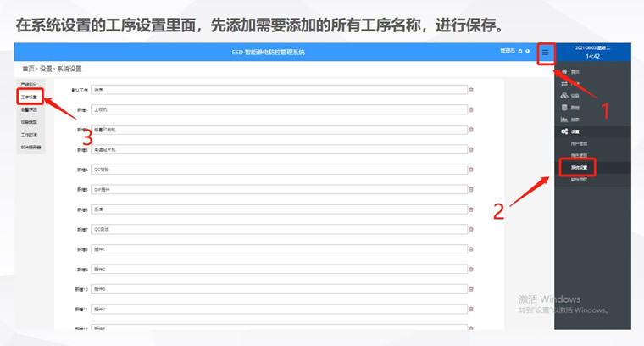Click the home icon in the sidebar
Viewport: 644px width, 346px height.
click(x=564, y=71)
